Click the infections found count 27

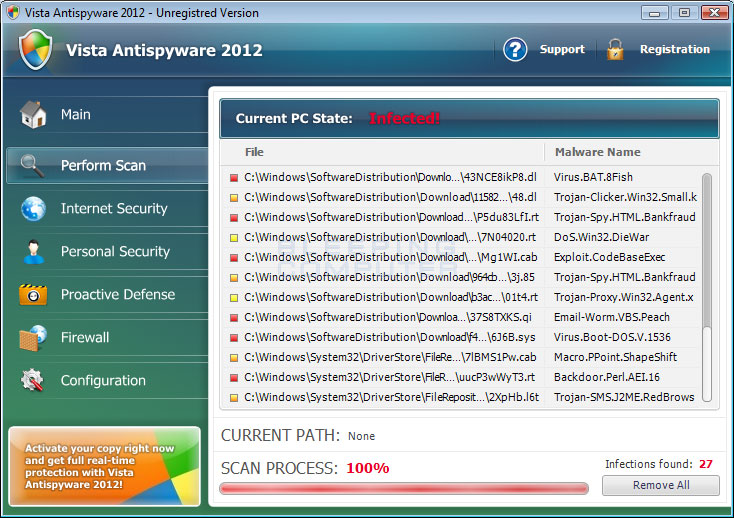click(x=706, y=464)
